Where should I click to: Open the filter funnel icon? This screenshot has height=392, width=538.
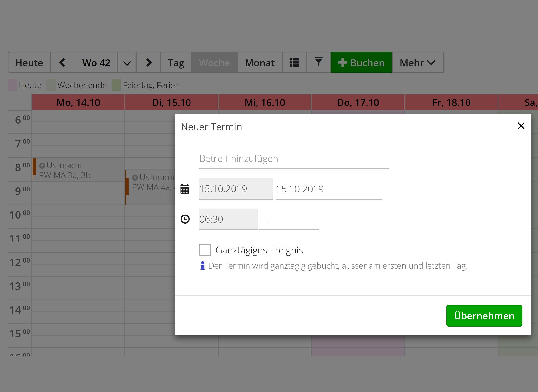pyautogui.click(x=319, y=63)
